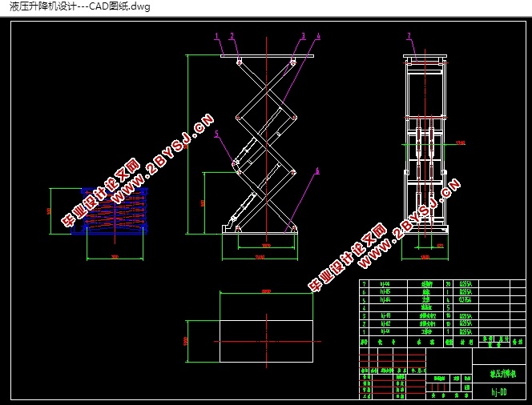The width and height of the screenshot is (532, 405).
Task: Select magenta callout number 7 above side view
Action: point(409,36)
